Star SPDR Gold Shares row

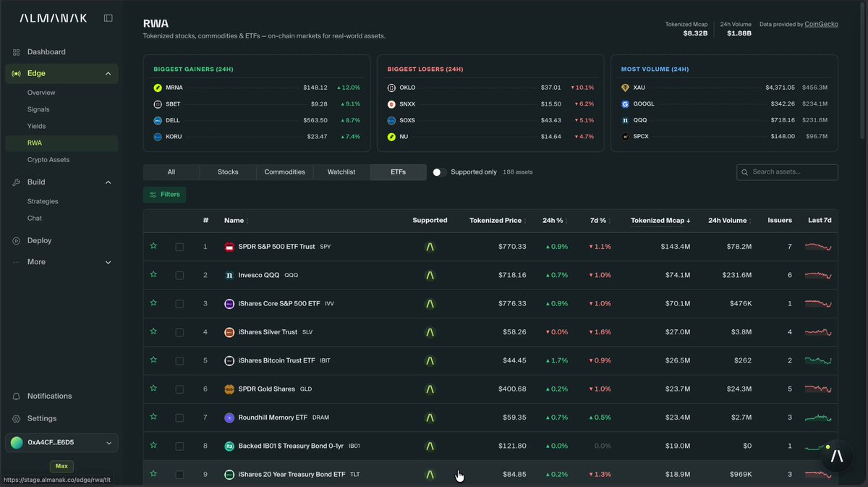153,388
